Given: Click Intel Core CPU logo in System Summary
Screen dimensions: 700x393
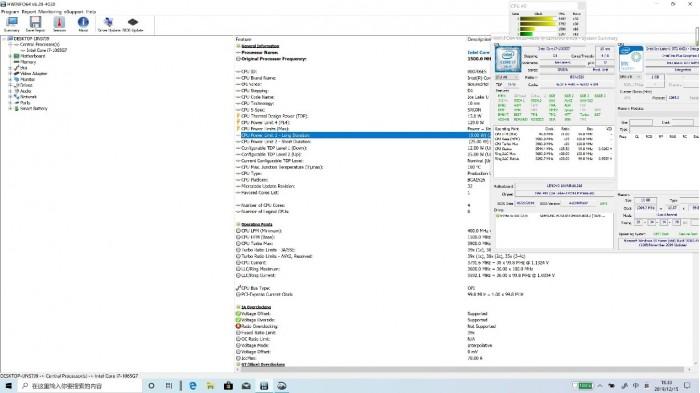Looking at the screenshot, I should [x=508, y=59].
